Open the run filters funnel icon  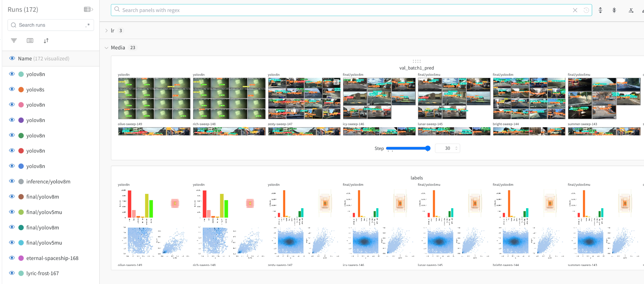click(x=14, y=40)
